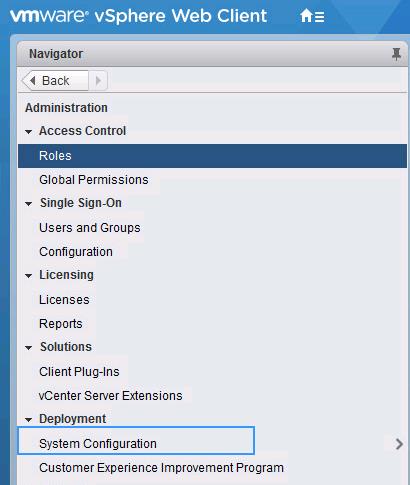Select Configuration under Single Sign-On
The image size is (410, 485).
point(76,252)
